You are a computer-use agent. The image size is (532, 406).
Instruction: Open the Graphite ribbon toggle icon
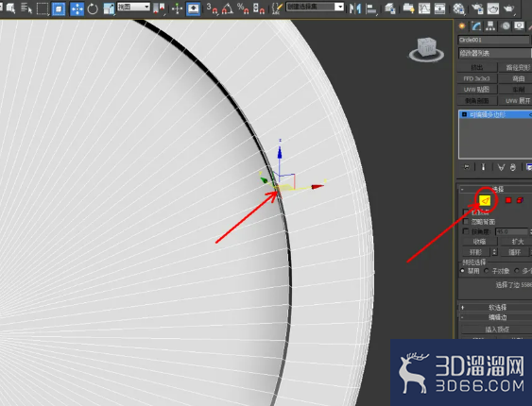[408, 8]
